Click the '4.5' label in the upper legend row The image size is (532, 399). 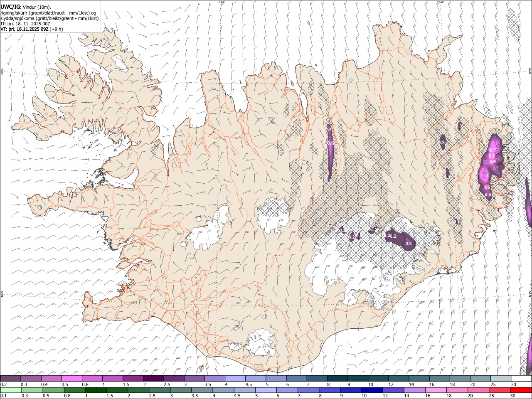tap(249, 384)
